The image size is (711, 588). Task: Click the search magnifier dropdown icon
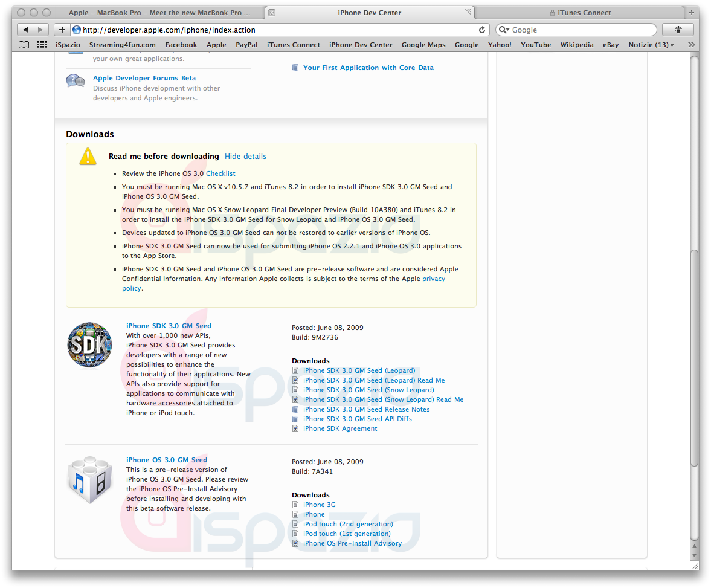(503, 30)
